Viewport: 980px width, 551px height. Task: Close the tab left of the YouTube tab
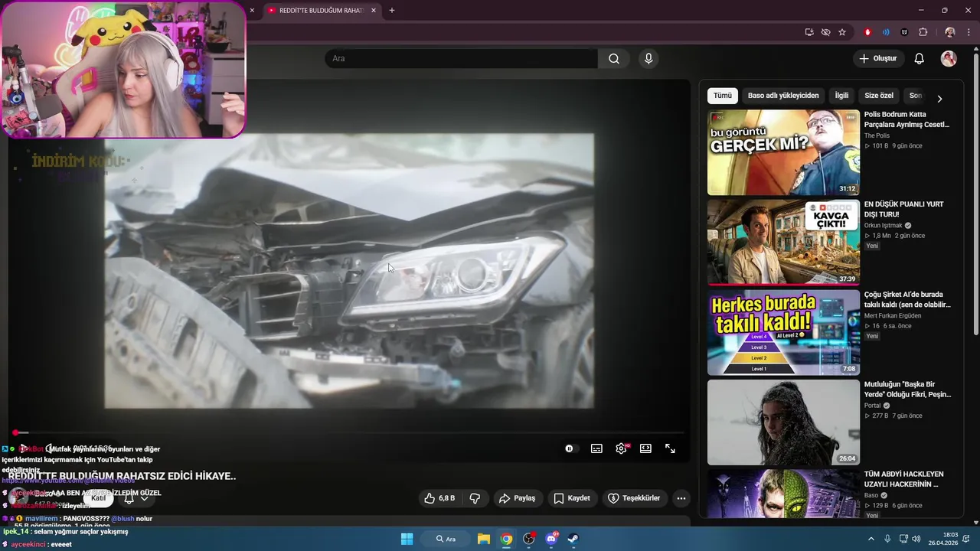(252, 10)
